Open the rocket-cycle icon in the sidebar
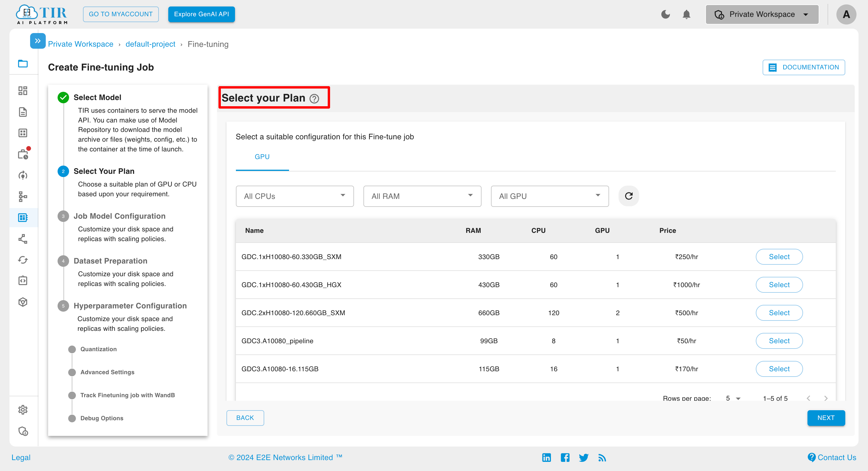 [x=23, y=175]
